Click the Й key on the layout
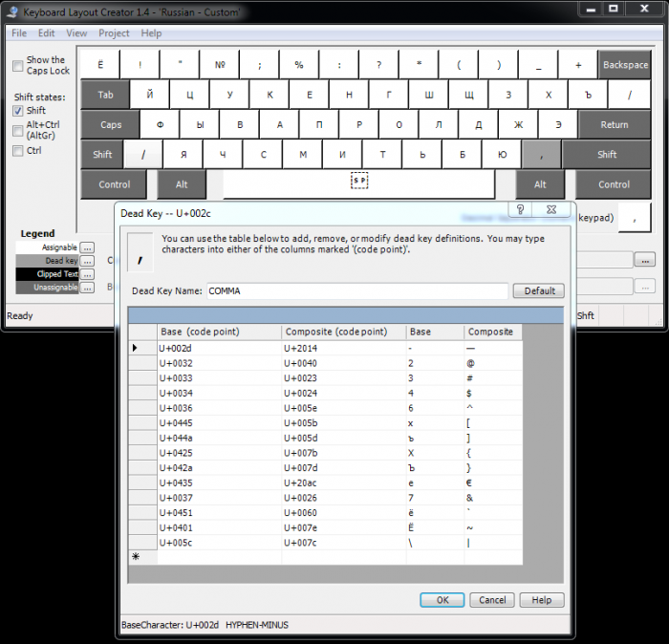 (x=149, y=95)
